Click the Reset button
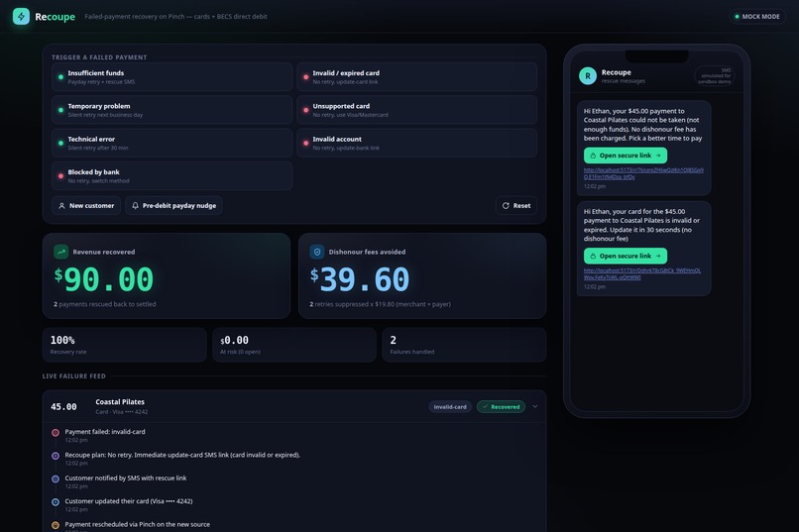 (x=516, y=206)
